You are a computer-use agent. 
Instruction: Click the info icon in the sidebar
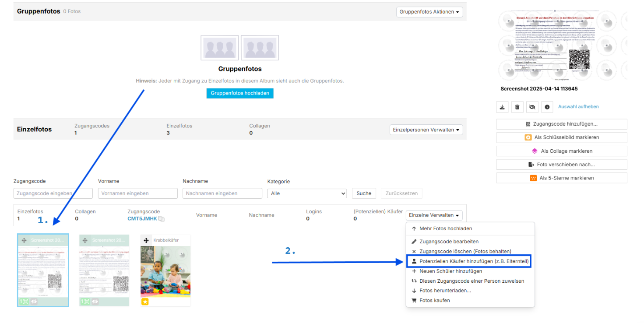547,107
